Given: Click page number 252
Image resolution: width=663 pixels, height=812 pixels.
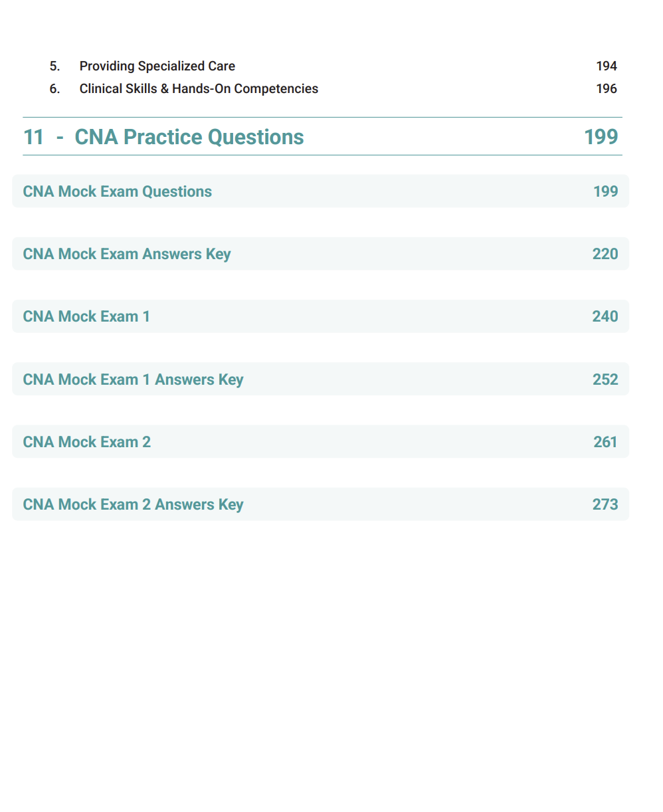Looking at the screenshot, I should pos(605,379).
